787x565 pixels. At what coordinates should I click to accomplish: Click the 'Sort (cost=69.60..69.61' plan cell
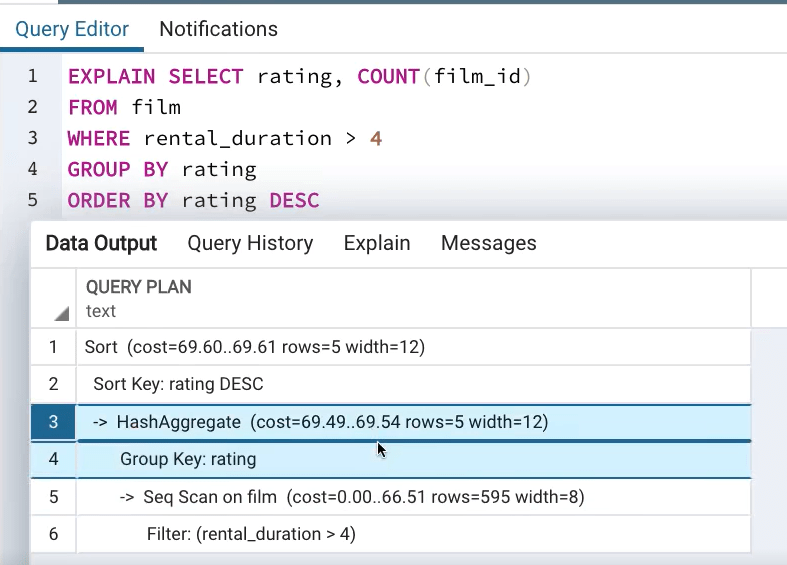click(x=414, y=347)
